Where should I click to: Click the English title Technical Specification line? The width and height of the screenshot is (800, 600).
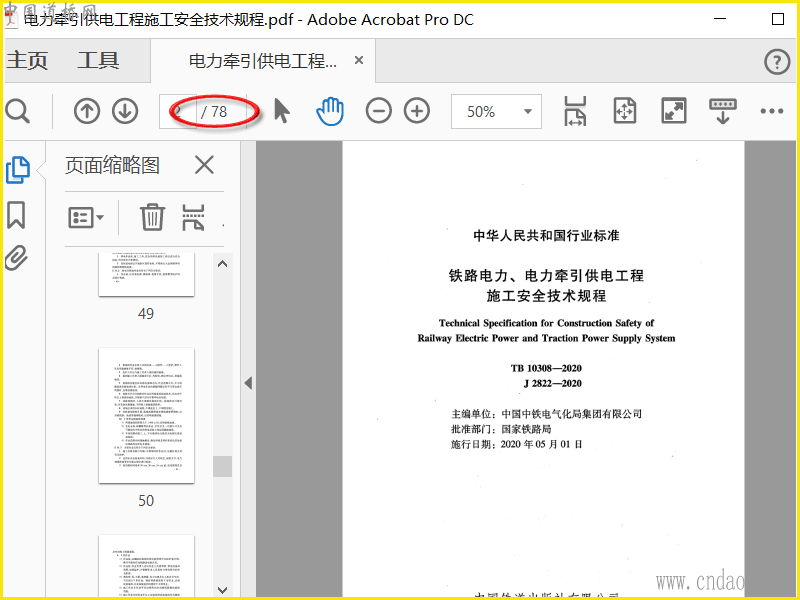546,323
